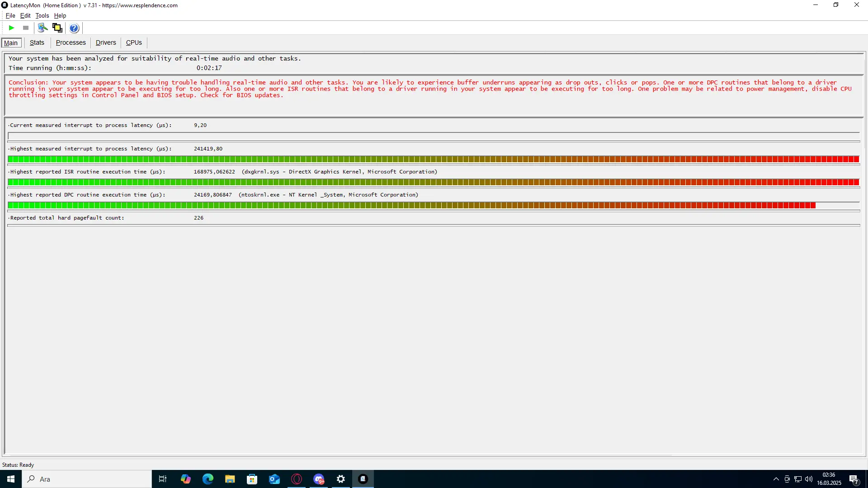Click the hard pagefault count value 226
This screenshot has width=868, height=488.
click(198, 218)
